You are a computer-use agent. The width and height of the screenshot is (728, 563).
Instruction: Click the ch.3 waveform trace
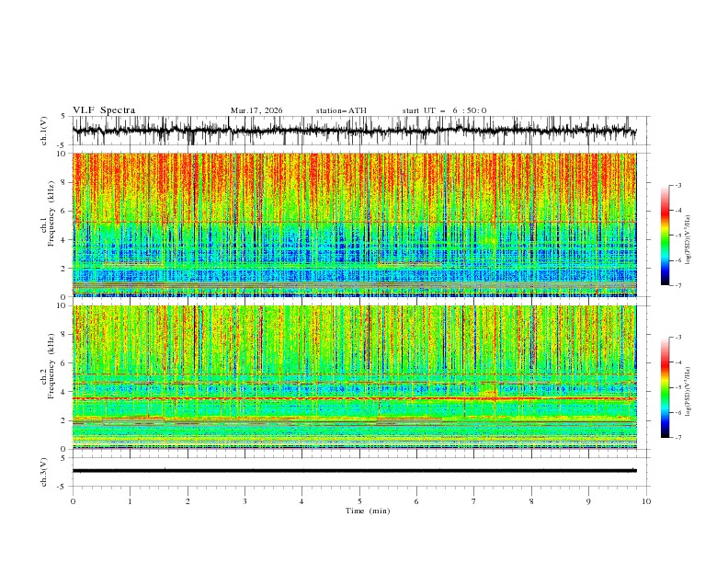[x=354, y=471]
